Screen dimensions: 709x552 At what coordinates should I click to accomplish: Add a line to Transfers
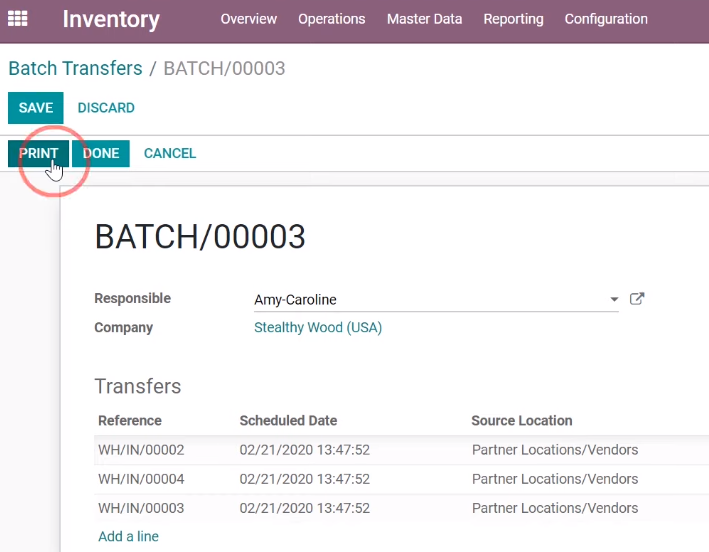point(128,536)
